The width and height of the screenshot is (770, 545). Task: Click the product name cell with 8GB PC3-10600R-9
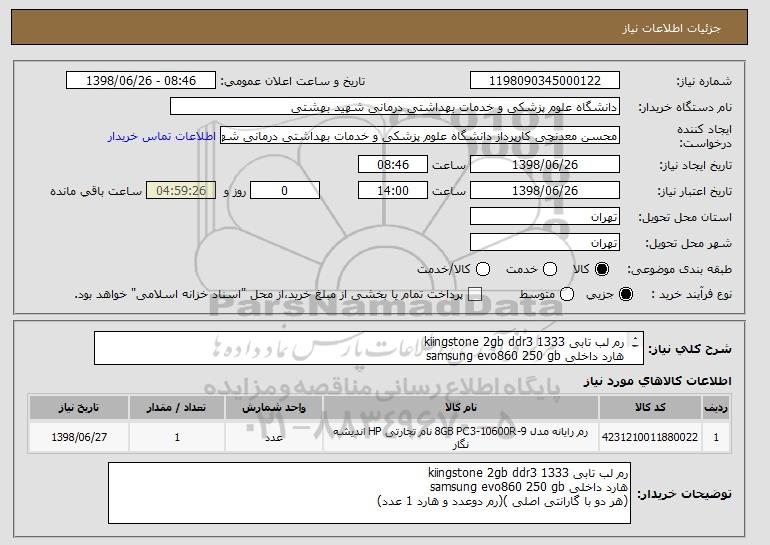click(461, 437)
